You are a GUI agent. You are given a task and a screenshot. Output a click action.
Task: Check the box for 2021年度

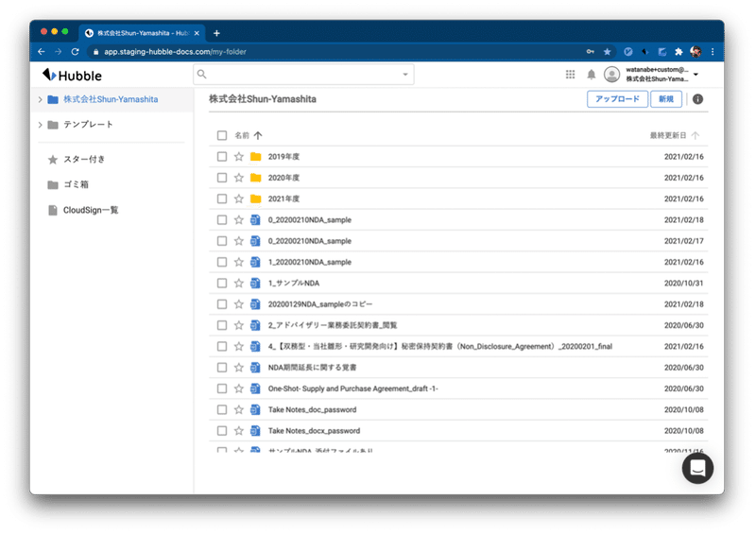tap(222, 198)
